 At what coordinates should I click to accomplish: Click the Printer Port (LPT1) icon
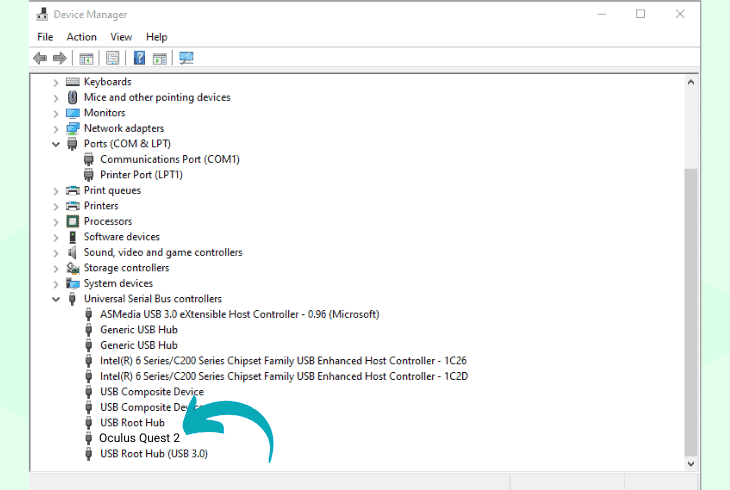(88, 175)
